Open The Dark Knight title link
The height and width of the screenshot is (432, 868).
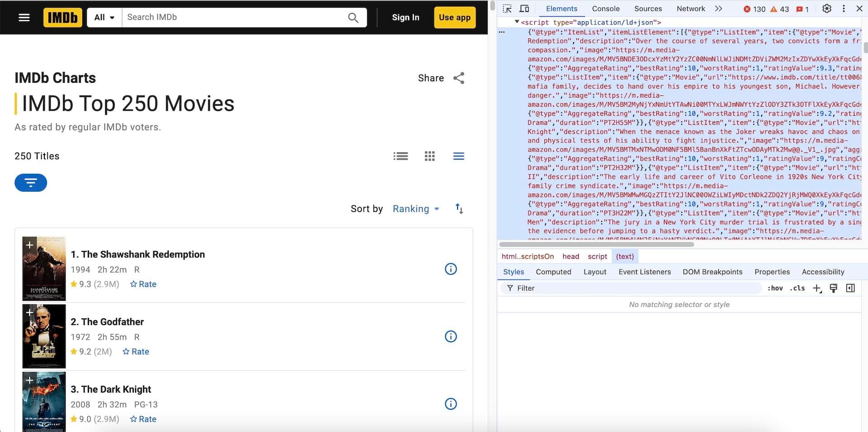pyautogui.click(x=111, y=389)
